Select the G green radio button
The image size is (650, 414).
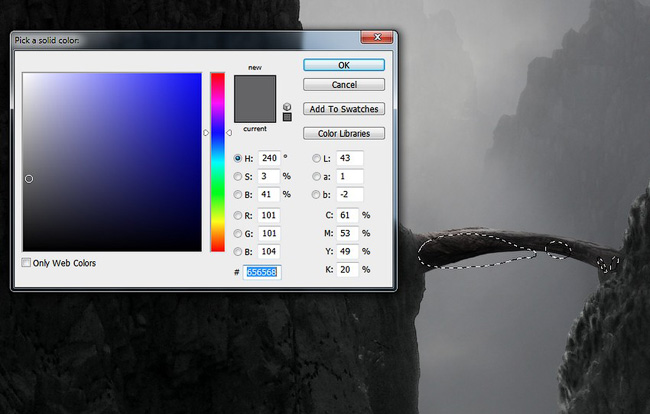pyautogui.click(x=238, y=234)
